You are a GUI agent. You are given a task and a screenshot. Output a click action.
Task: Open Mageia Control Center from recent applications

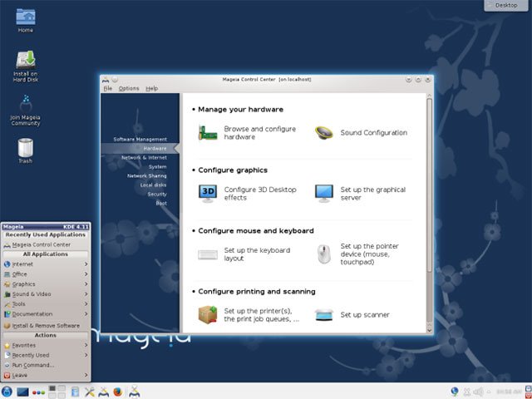coord(46,244)
